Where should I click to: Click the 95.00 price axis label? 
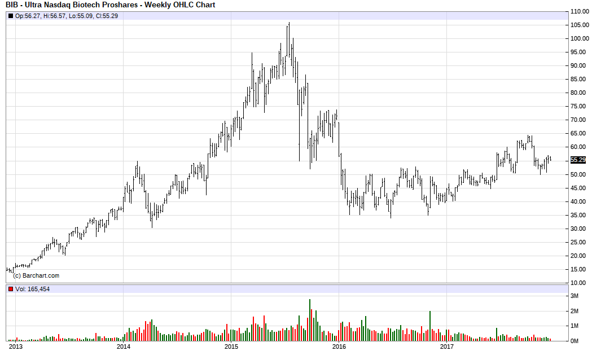pyautogui.click(x=578, y=52)
